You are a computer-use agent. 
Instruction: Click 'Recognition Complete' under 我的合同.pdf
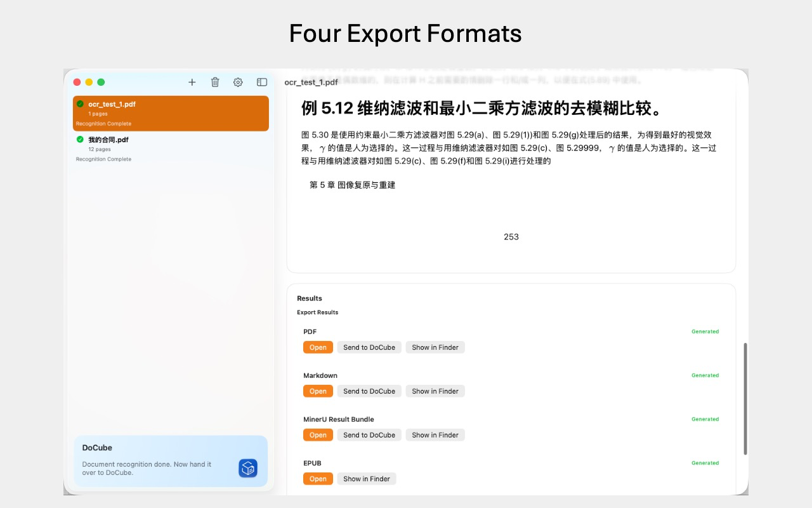point(103,159)
